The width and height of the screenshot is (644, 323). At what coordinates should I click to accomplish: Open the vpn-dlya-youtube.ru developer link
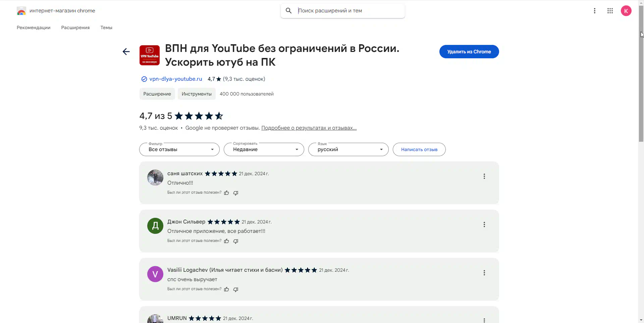coord(176,79)
